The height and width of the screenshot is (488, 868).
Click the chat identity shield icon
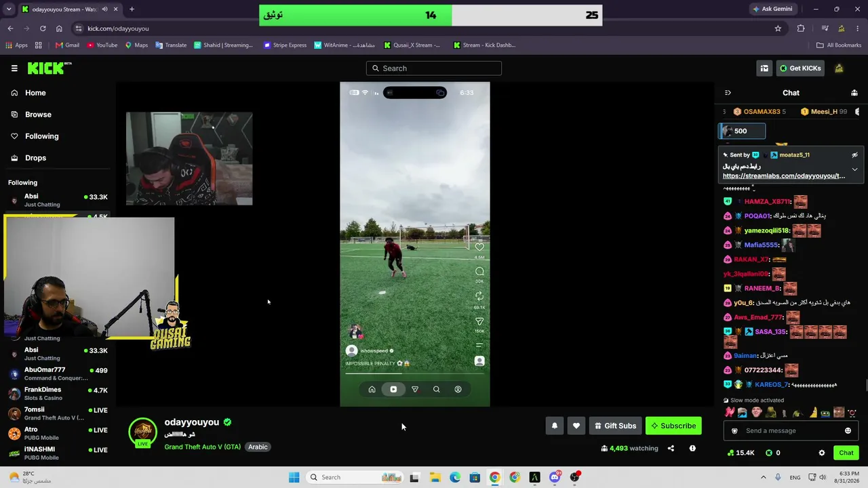click(734, 430)
